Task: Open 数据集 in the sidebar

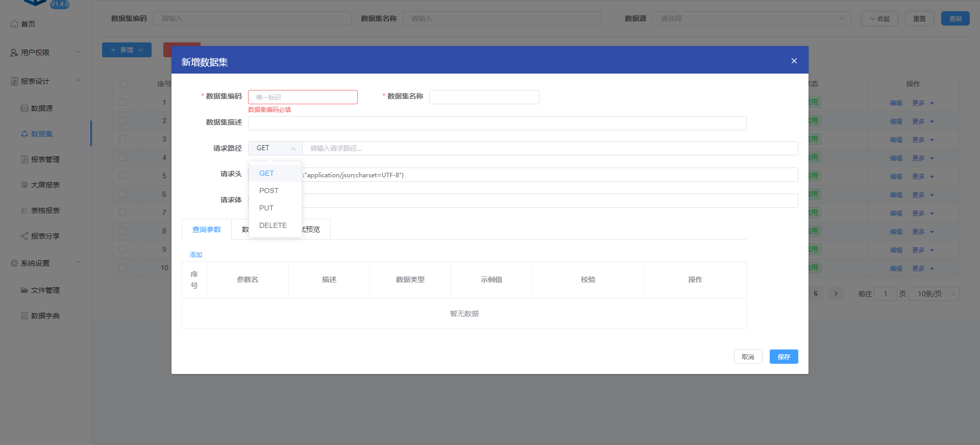Action: [42, 134]
